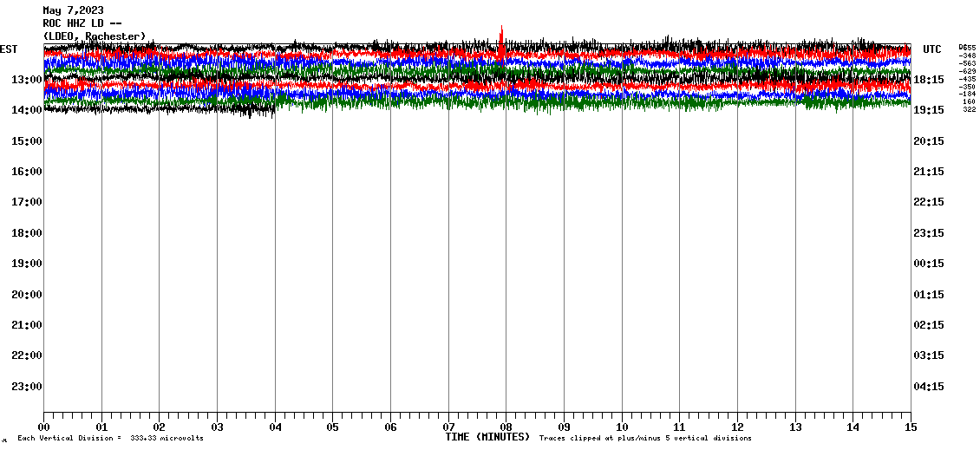This screenshot has height=450, width=980.
Task: Click the May 7,2023 date header
Action: pyautogui.click(x=73, y=10)
